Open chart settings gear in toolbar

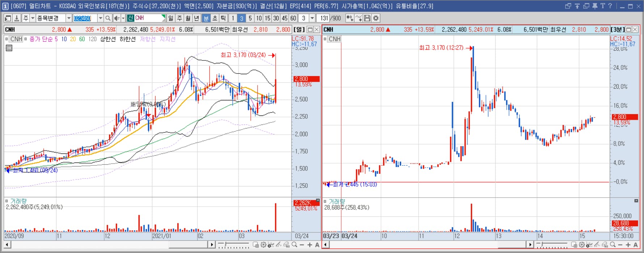pyautogui.click(x=376, y=18)
